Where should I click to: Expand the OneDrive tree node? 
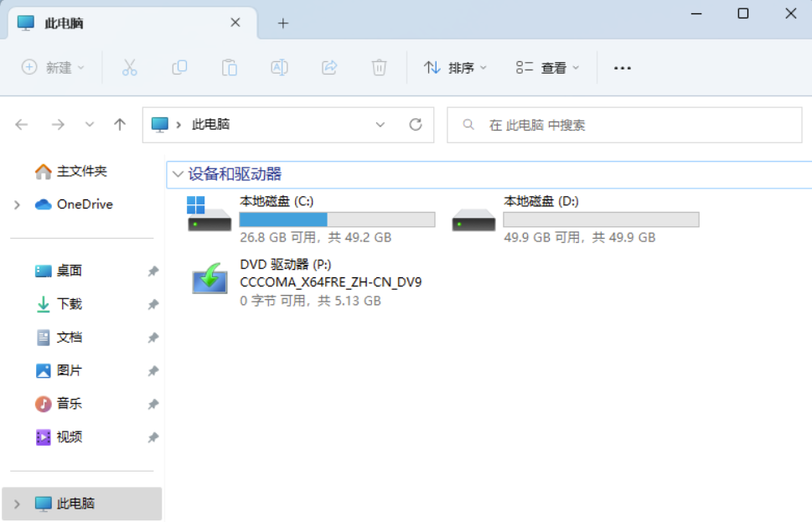point(17,205)
